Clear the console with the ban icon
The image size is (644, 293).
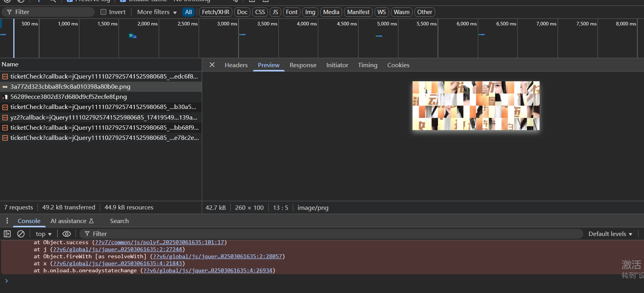[21, 234]
